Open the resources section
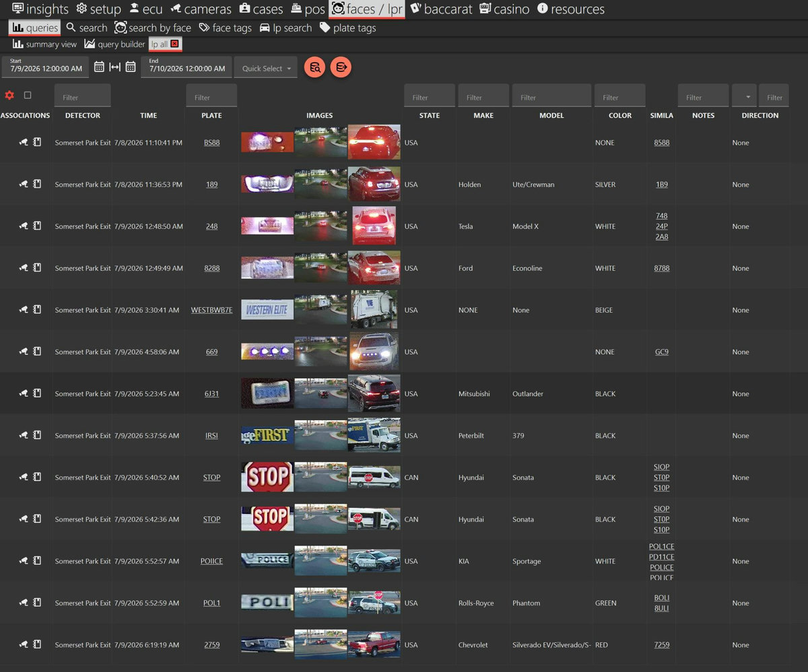This screenshot has width=808, height=672. point(570,9)
